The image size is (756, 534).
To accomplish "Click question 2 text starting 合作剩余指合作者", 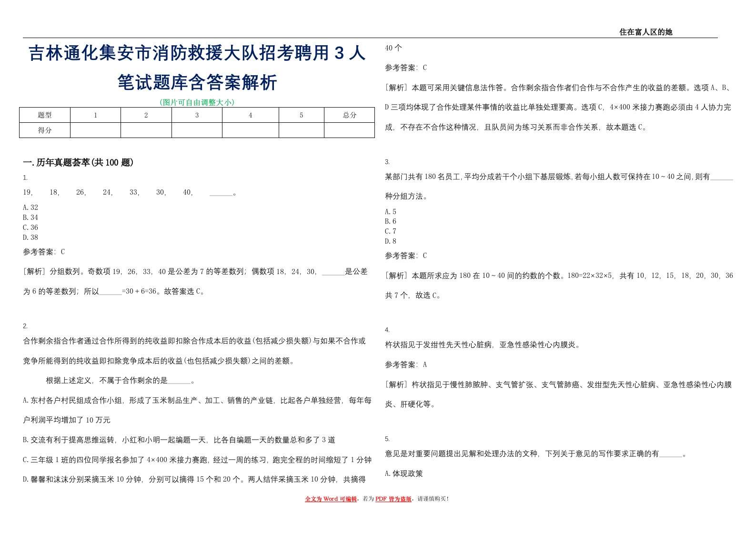I will pyautogui.click(x=195, y=351).
